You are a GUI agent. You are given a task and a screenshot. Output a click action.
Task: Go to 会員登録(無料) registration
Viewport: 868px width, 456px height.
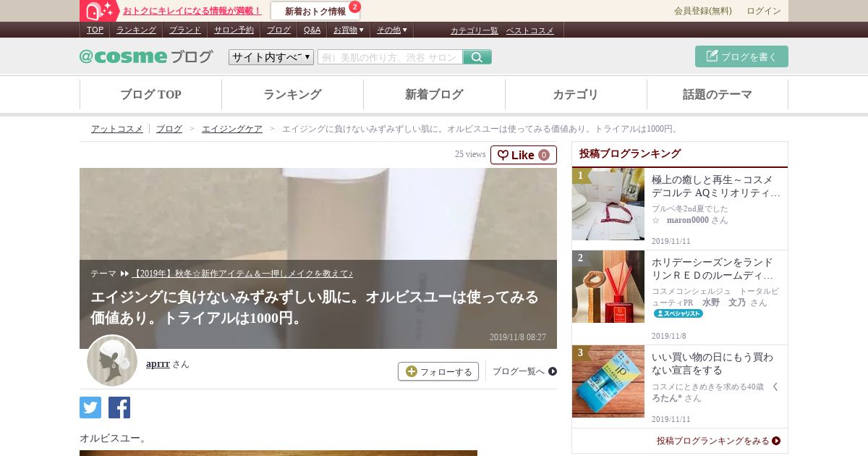pyautogui.click(x=702, y=11)
